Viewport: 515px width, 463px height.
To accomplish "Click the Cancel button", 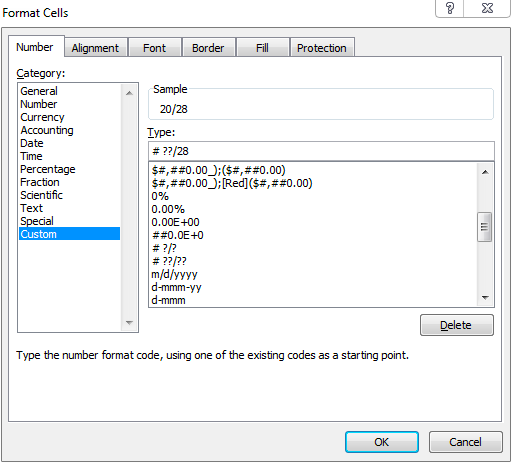I will (x=465, y=442).
